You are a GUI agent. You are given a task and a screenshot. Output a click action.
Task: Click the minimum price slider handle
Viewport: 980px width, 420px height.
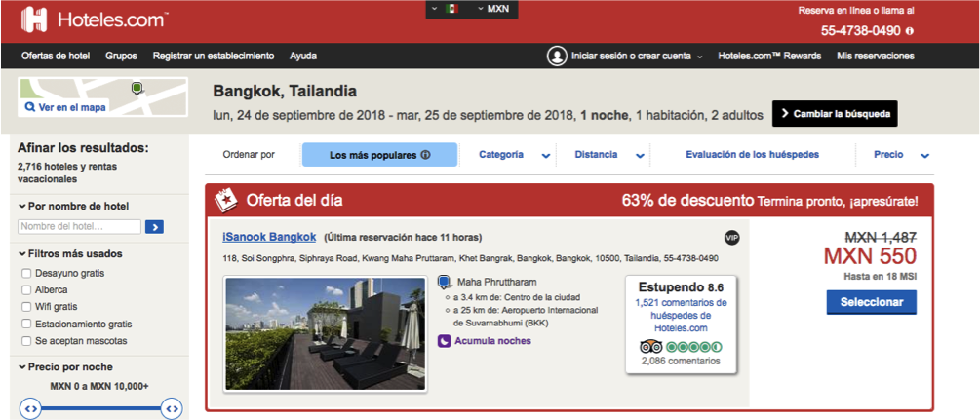[31, 408]
